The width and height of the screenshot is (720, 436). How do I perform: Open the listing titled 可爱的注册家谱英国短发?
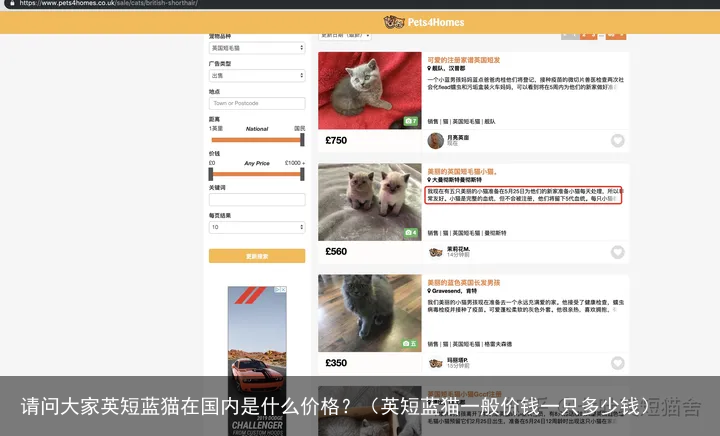[464, 60]
